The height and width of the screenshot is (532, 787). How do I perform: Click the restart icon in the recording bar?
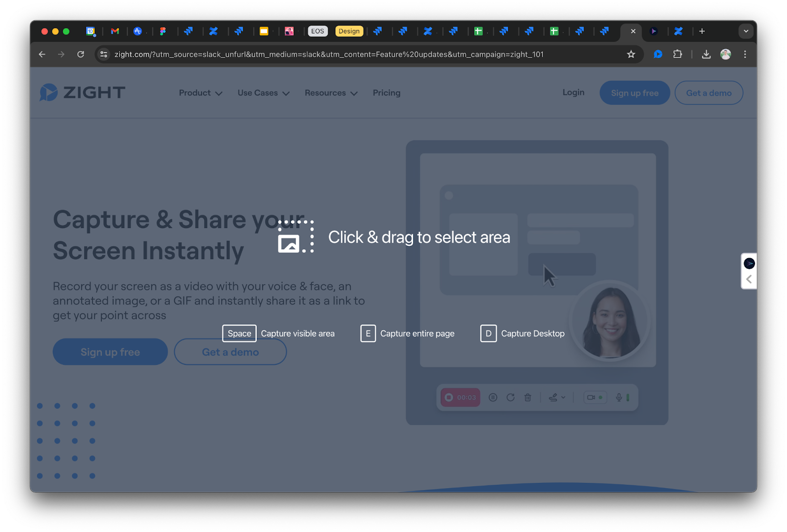(x=511, y=397)
